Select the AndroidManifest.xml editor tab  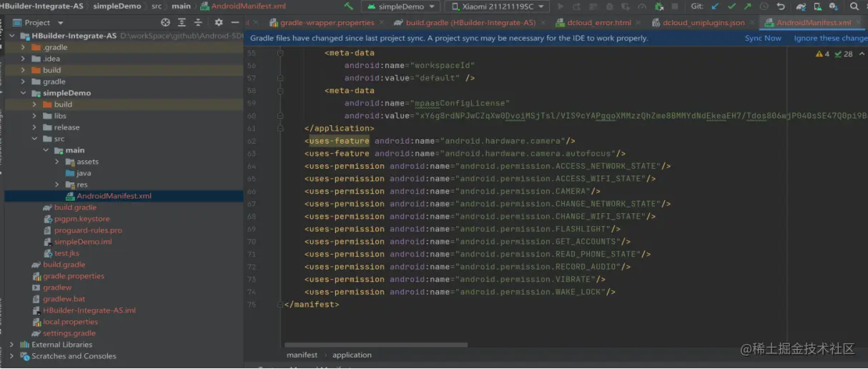(813, 23)
